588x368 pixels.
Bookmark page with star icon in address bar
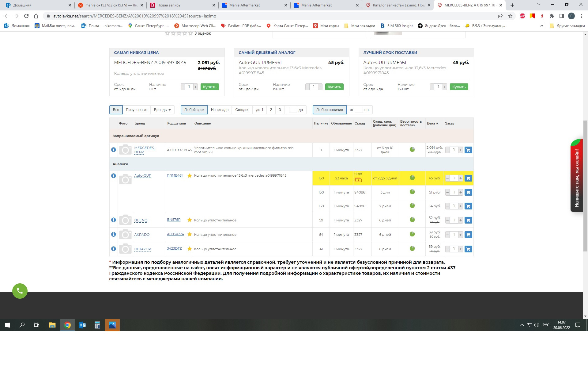point(510,16)
